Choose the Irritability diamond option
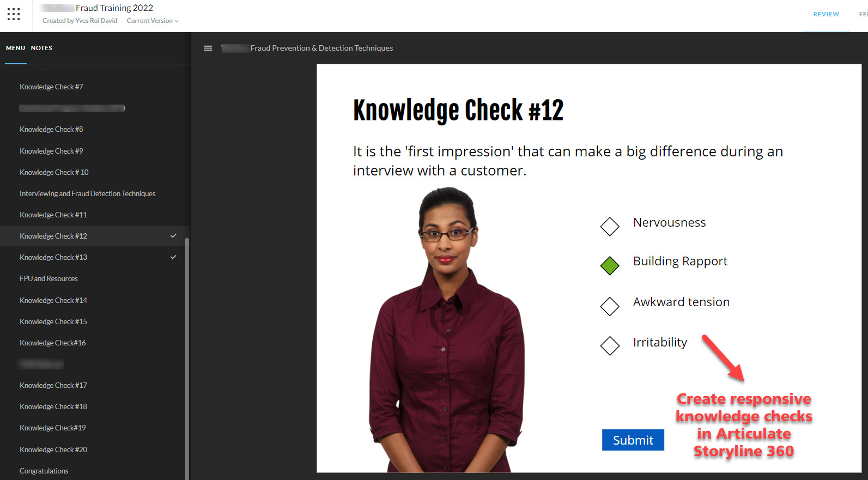 pos(610,345)
